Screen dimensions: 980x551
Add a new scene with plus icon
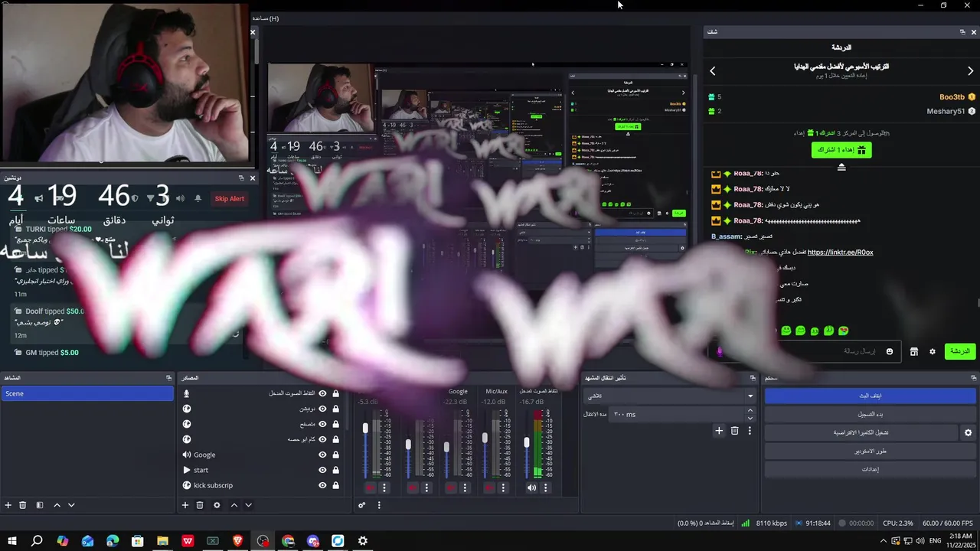[8, 505]
